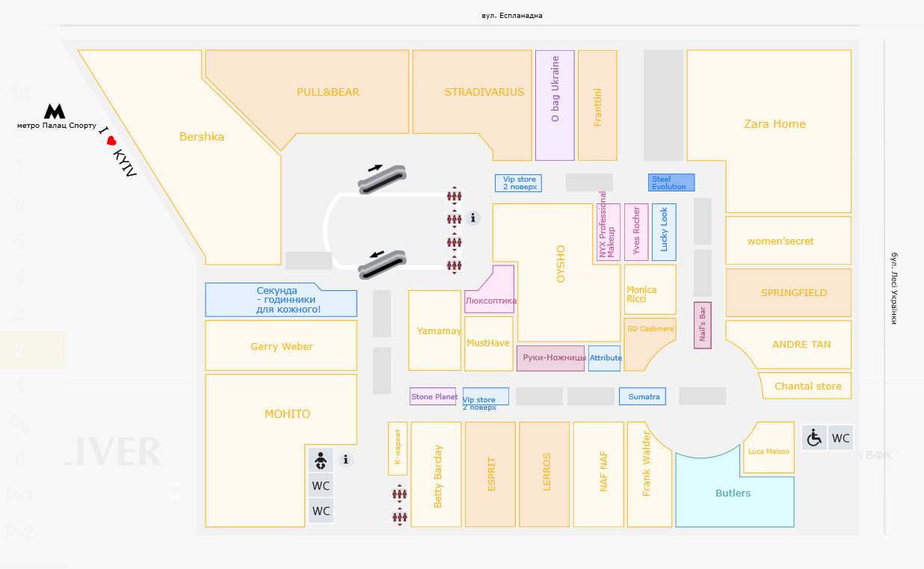Click the info icon beside the baby room
Image resolution: width=924 pixels, height=569 pixels.
(345, 460)
